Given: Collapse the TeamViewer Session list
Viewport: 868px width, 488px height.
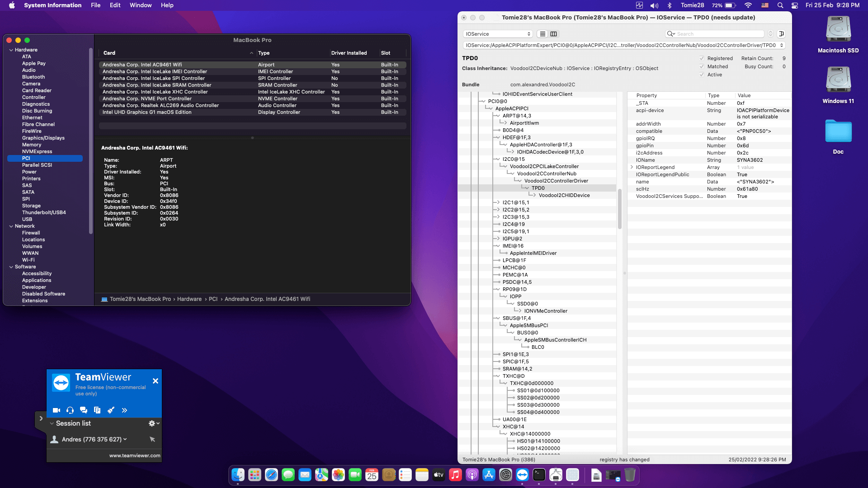Looking at the screenshot, I should pos(52,423).
